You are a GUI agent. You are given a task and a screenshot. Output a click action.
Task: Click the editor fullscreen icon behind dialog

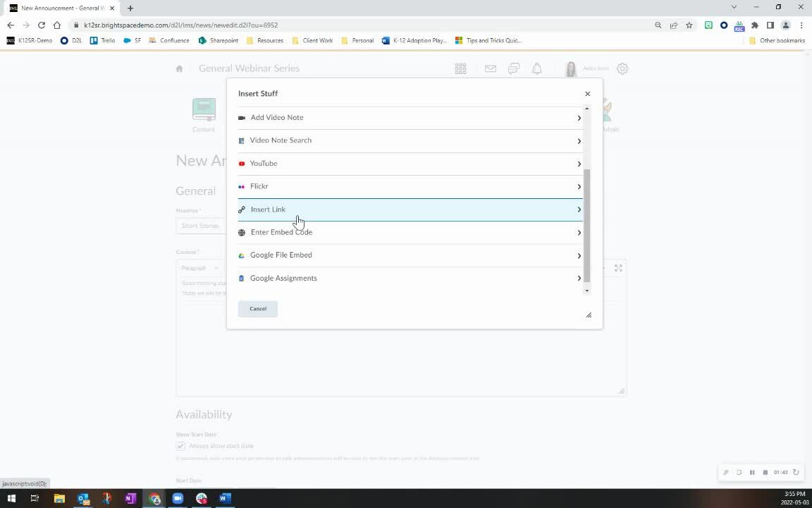coord(618,268)
